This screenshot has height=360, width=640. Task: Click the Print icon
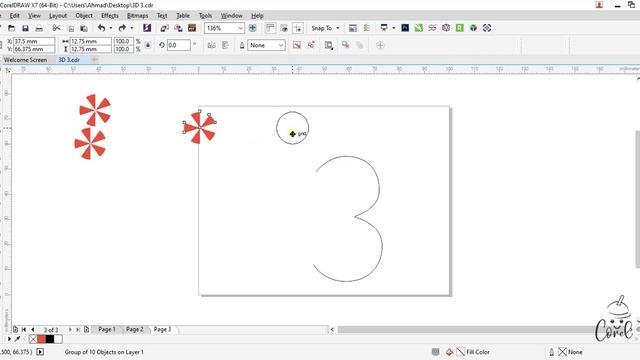click(39, 28)
